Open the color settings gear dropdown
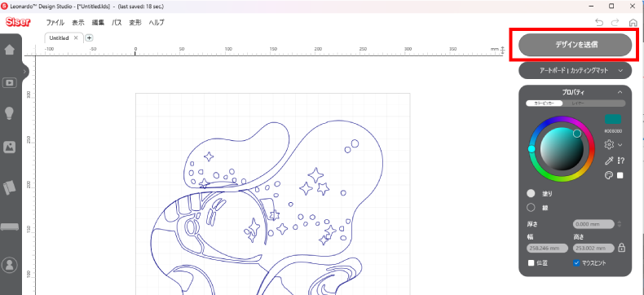 click(613, 144)
